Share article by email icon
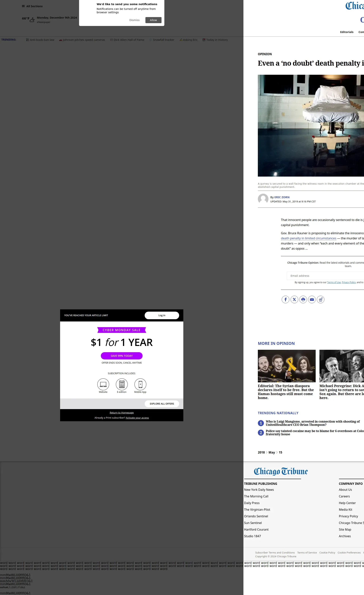The image size is (364, 595). click(312, 299)
